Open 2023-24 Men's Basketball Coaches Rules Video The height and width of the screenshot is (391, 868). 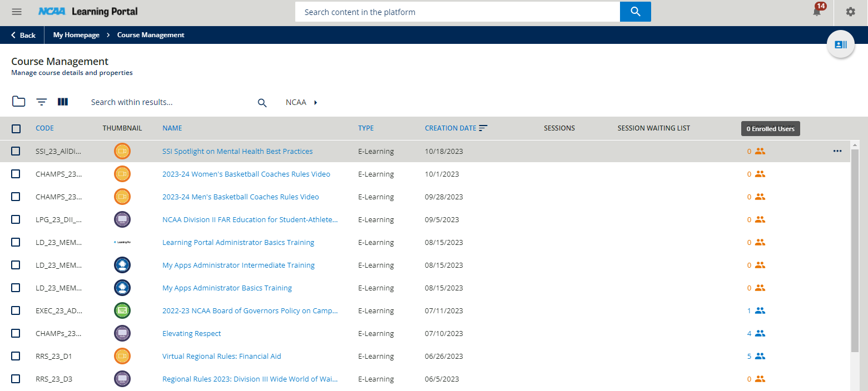(x=241, y=197)
